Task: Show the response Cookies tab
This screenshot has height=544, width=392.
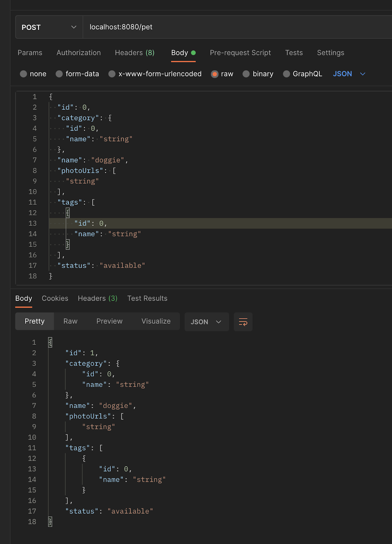Action: point(55,298)
